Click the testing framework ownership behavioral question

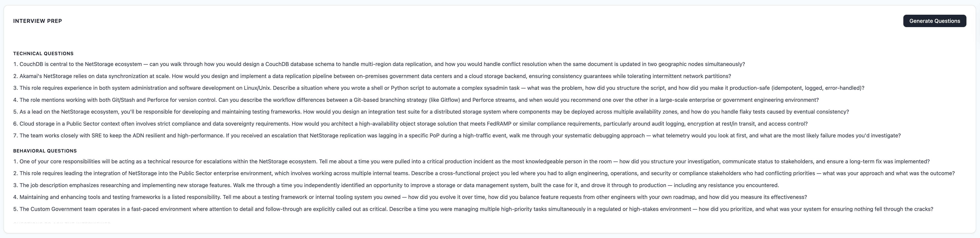click(x=410, y=197)
